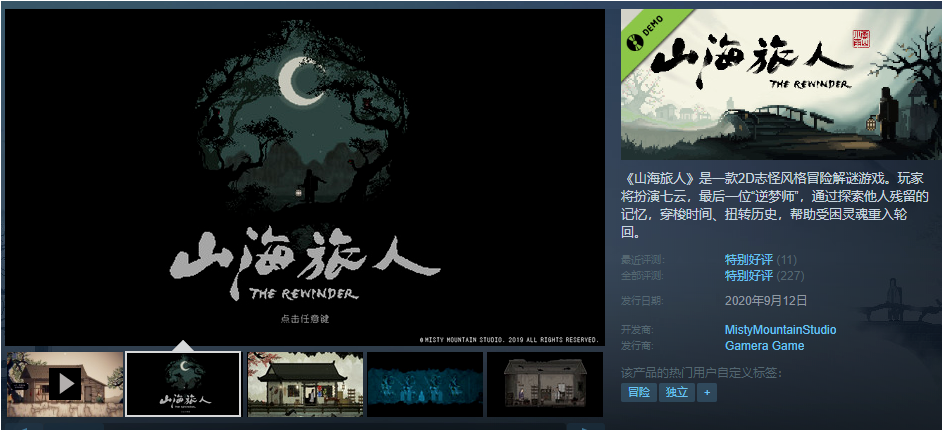Viewport: 942px width, 430px height.
Task: Play the trailer video thumbnail
Action: [65, 384]
